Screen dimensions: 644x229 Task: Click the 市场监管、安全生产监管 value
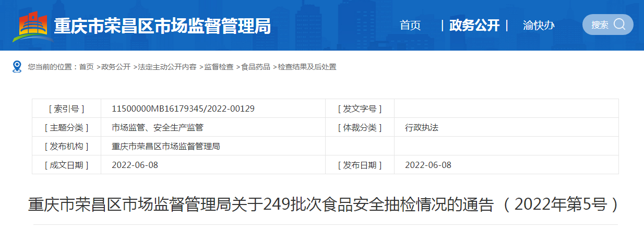click(x=158, y=127)
